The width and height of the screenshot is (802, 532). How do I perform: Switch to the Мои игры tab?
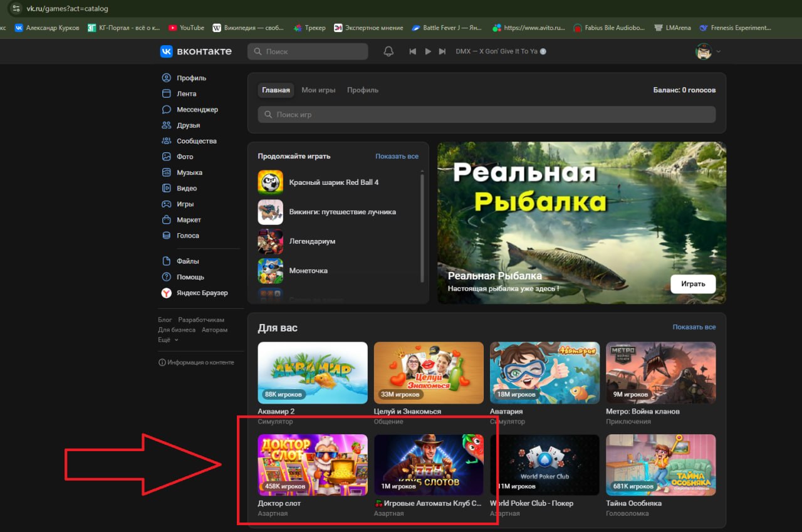point(318,90)
